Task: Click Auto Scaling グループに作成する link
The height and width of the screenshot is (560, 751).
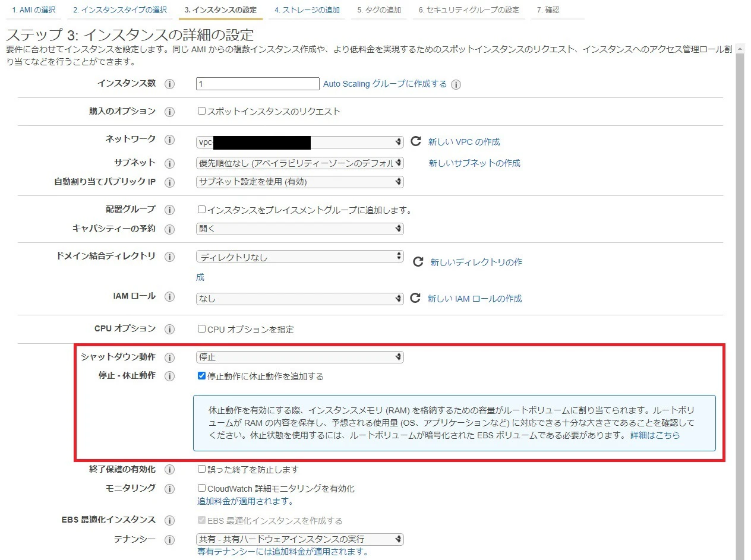Action: coord(385,84)
